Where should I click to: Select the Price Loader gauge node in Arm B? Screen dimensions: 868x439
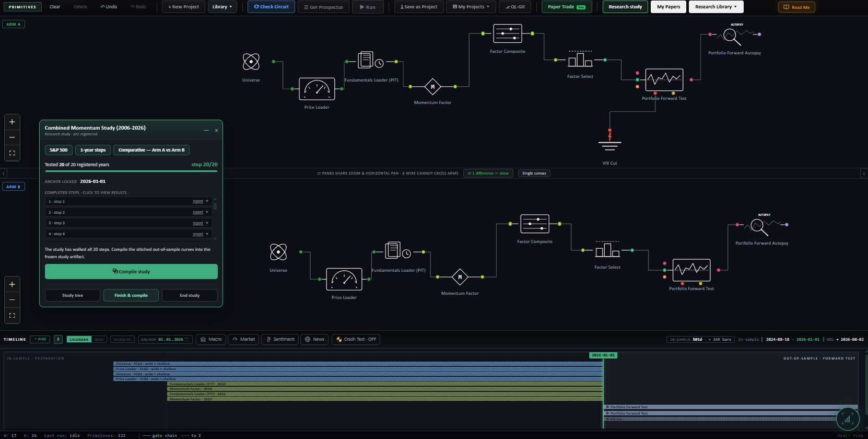click(344, 279)
